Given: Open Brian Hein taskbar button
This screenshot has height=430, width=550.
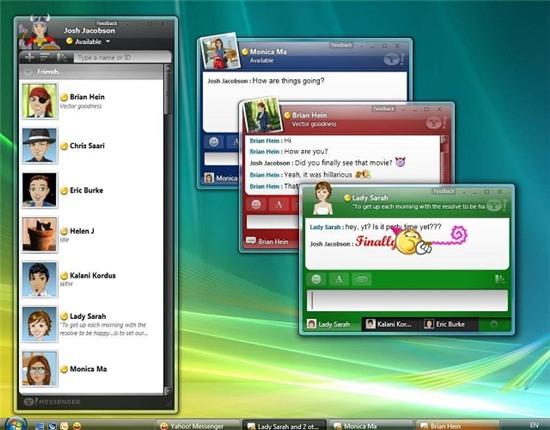Looking at the screenshot, I should point(457,426).
